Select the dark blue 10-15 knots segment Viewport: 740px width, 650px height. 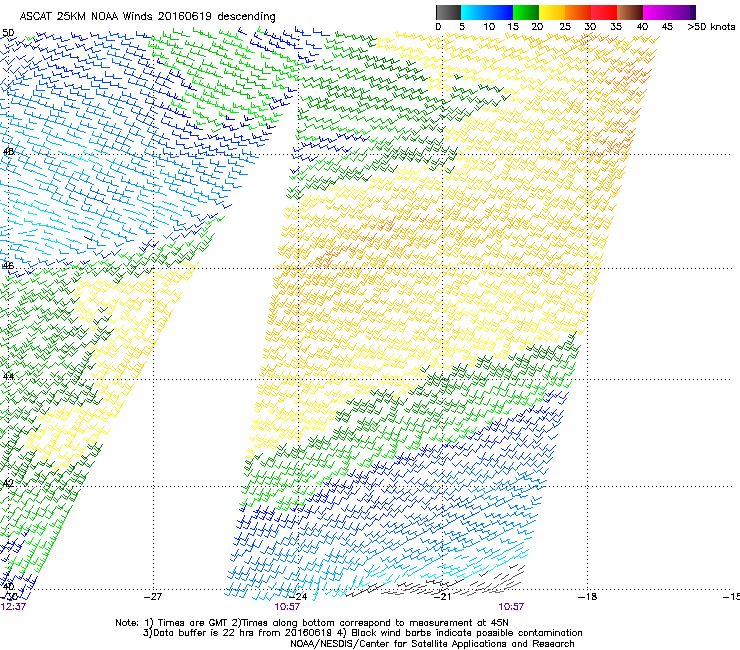coord(499,12)
